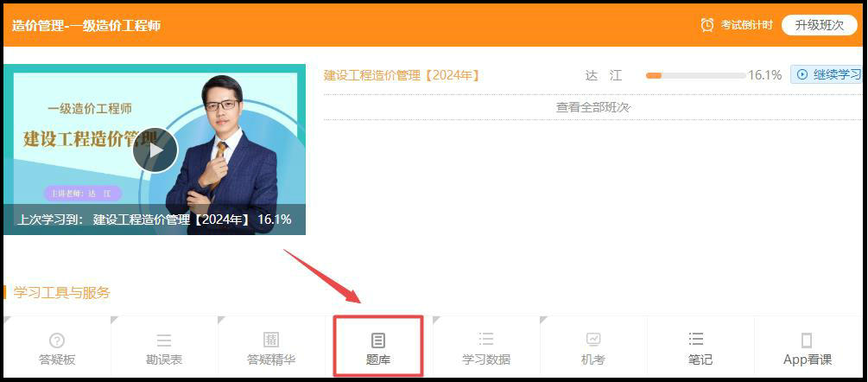The width and height of the screenshot is (868, 382).
Task: Open the App看课 phone icon
Action: pos(807,341)
